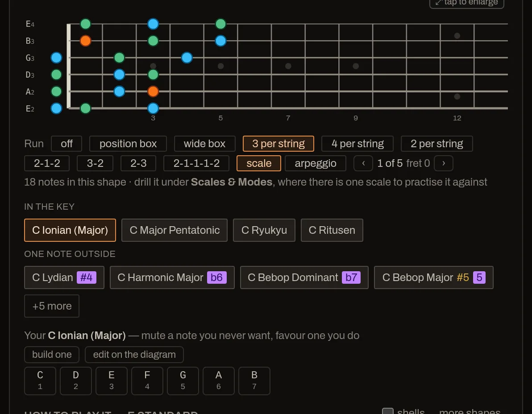Toggle note A degree 6
Image resolution: width=532 pixels, height=414 pixels.
click(219, 381)
